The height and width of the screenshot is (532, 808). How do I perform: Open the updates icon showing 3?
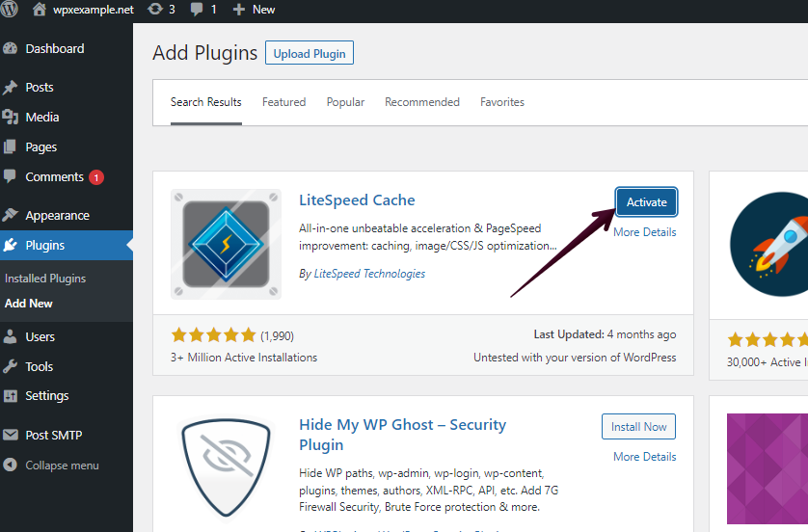click(155, 10)
